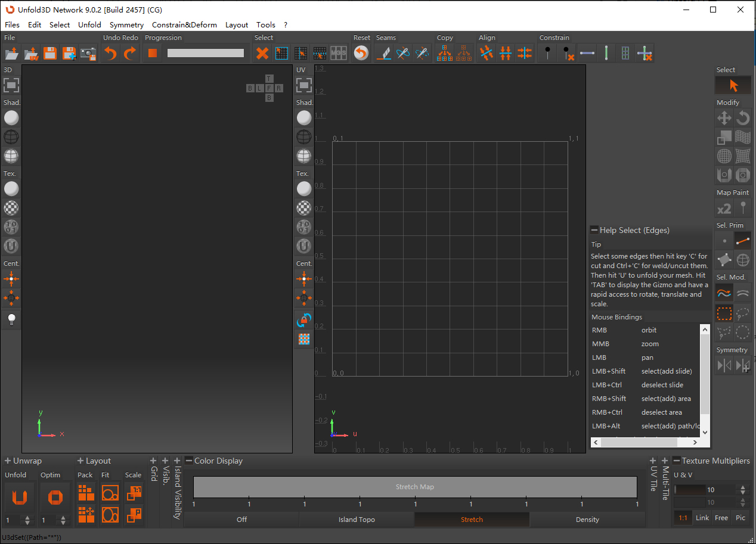Click the Density display button
The image size is (756, 544).
coord(587,520)
